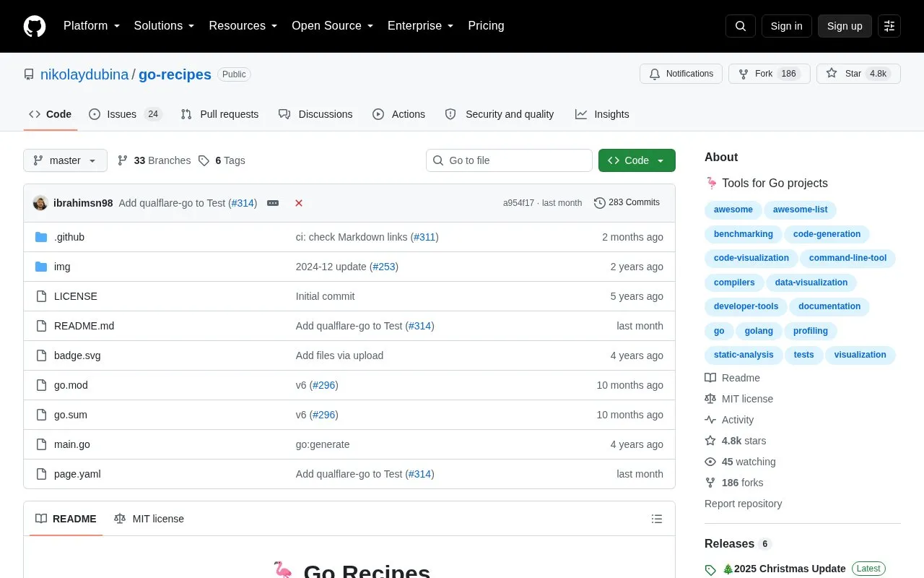Click the eye icon next to watching
The width and height of the screenshot is (924, 578).
click(x=710, y=462)
